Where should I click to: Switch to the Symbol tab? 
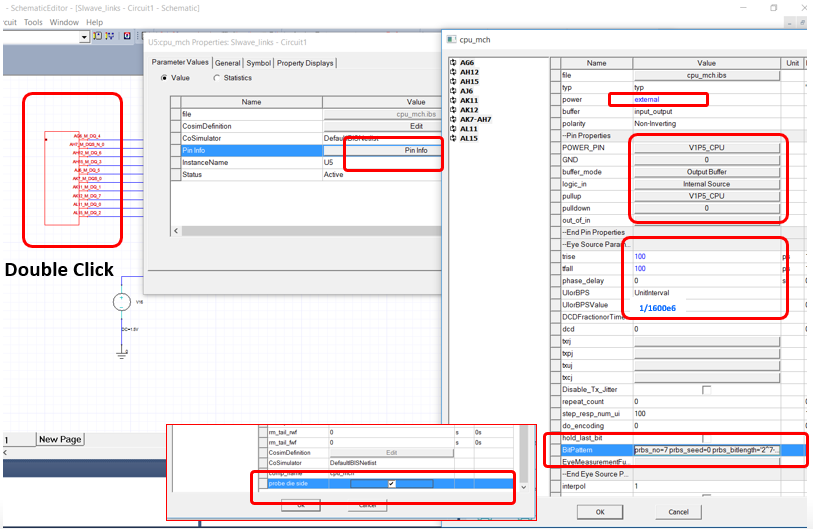tap(258, 63)
